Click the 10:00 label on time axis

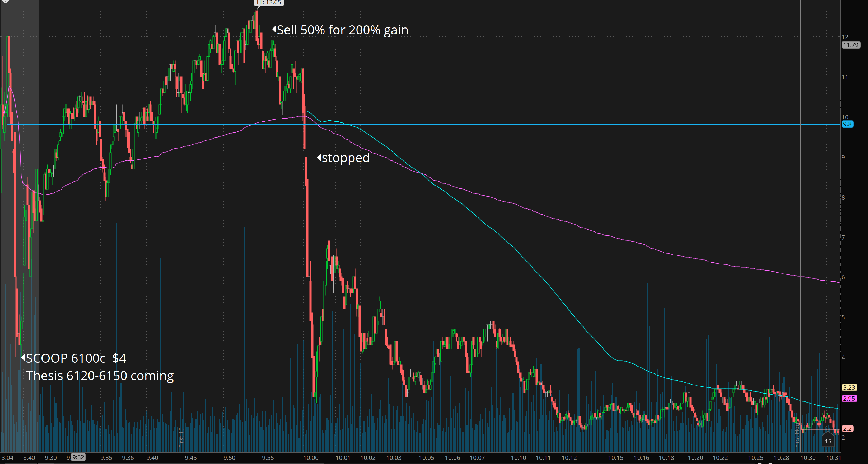(x=311, y=458)
